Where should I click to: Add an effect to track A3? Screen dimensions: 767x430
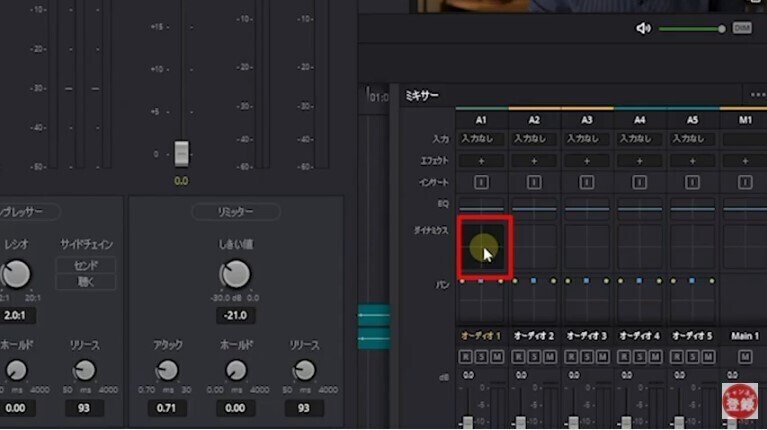(x=587, y=161)
